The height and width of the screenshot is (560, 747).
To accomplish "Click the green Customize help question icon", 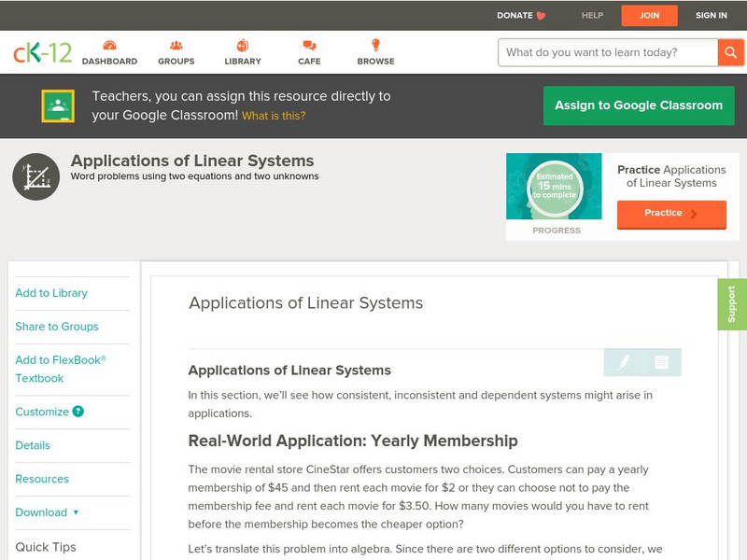I will 78,412.
